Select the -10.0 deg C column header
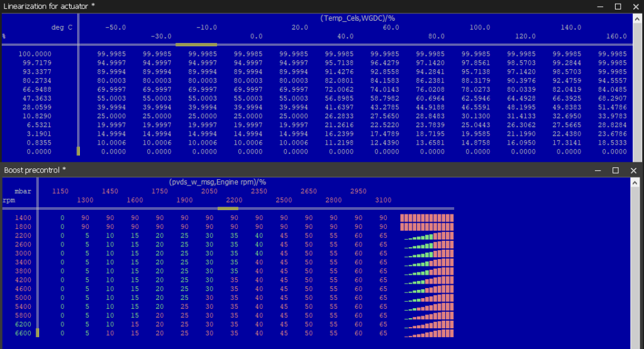644x349 pixels. [206, 28]
